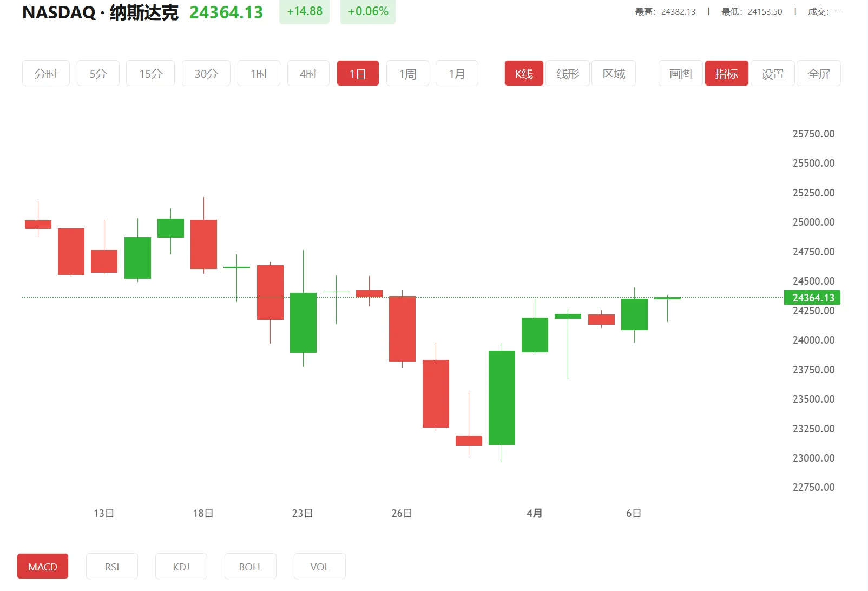
Task: Toggle the RSI indicator on
Action: 112,566
